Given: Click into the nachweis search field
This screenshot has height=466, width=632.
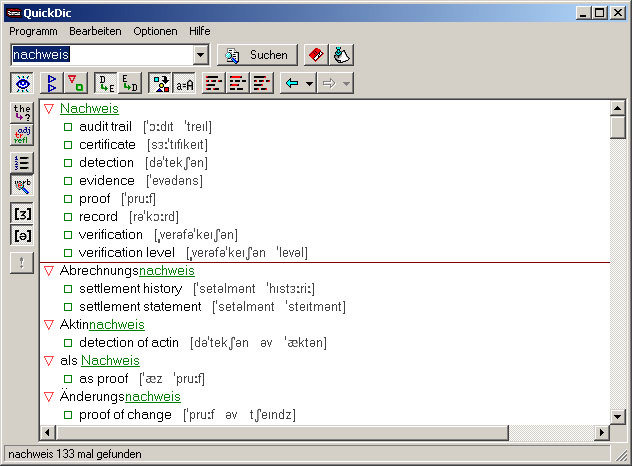Looking at the screenshot, I should (x=102, y=55).
